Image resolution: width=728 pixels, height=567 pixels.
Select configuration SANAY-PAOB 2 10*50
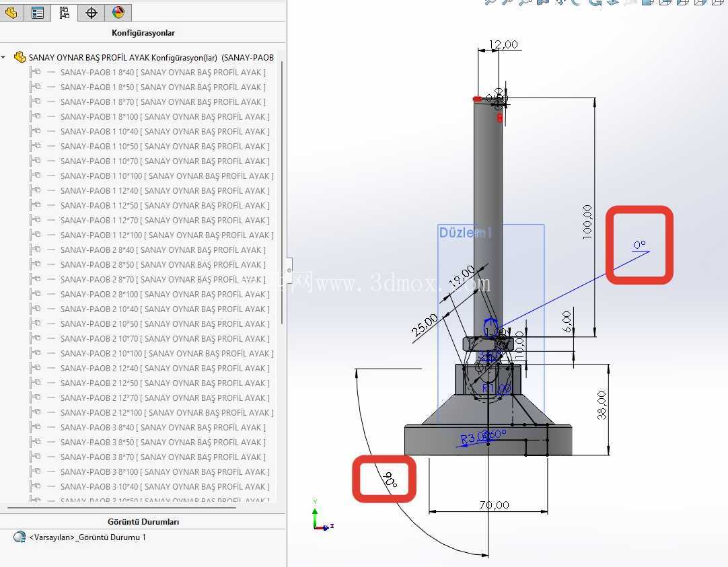click(165, 324)
